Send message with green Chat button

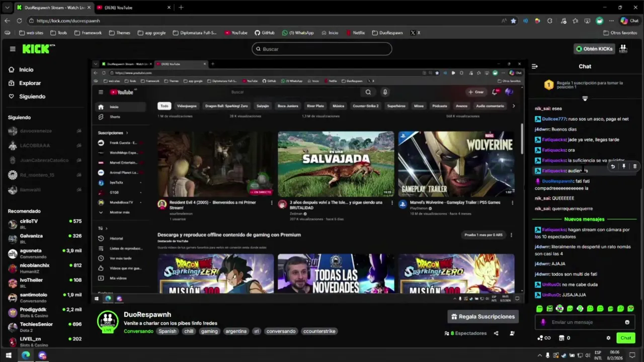coord(626,338)
